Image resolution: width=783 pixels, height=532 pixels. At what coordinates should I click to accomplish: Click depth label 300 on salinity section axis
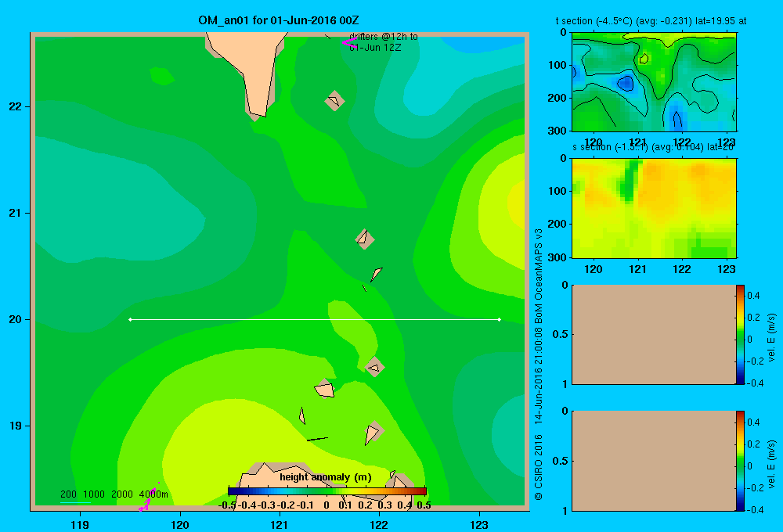coord(557,257)
